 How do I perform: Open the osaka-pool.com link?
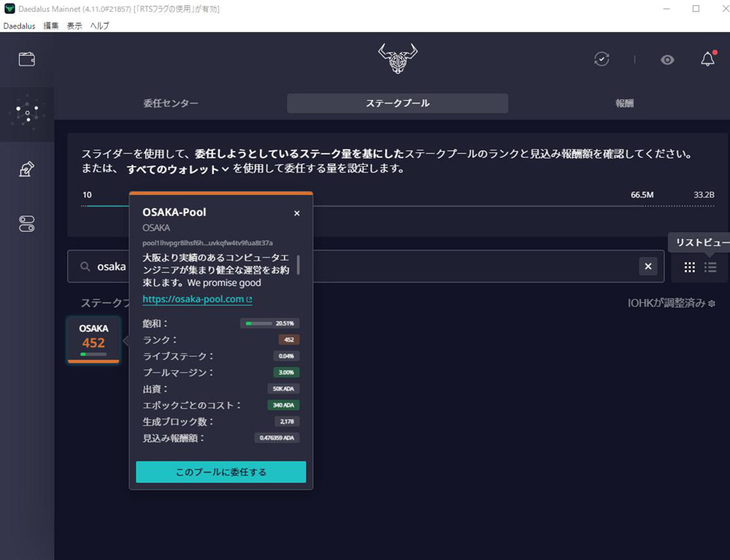point(193,299)
